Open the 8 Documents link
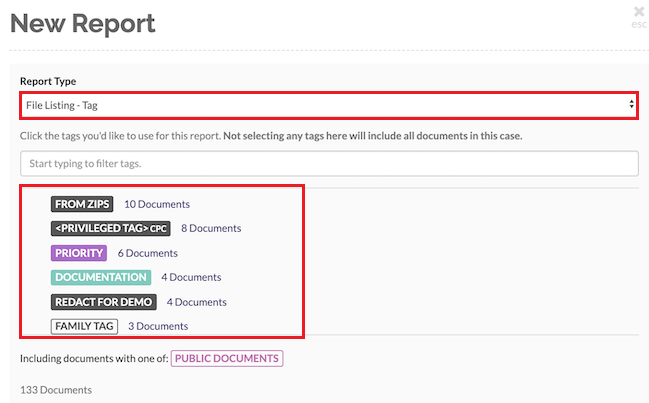Screen dimensions: 649x403 tap(211, 228)
